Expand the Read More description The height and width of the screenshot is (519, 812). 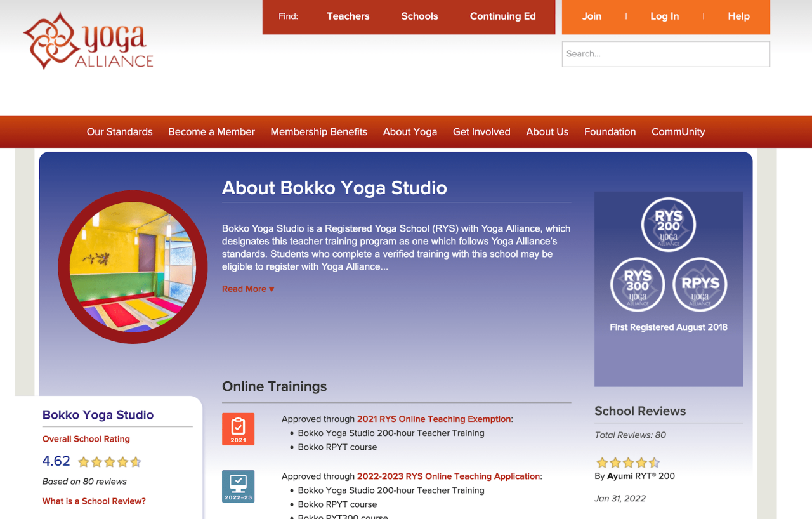(x=248, y=289)
